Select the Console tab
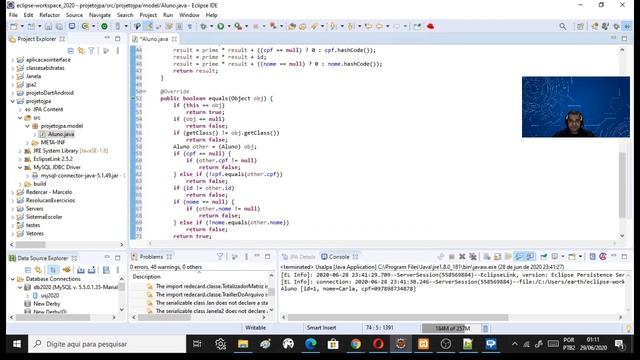The image size is (640, 360). [x=339, y=257]
